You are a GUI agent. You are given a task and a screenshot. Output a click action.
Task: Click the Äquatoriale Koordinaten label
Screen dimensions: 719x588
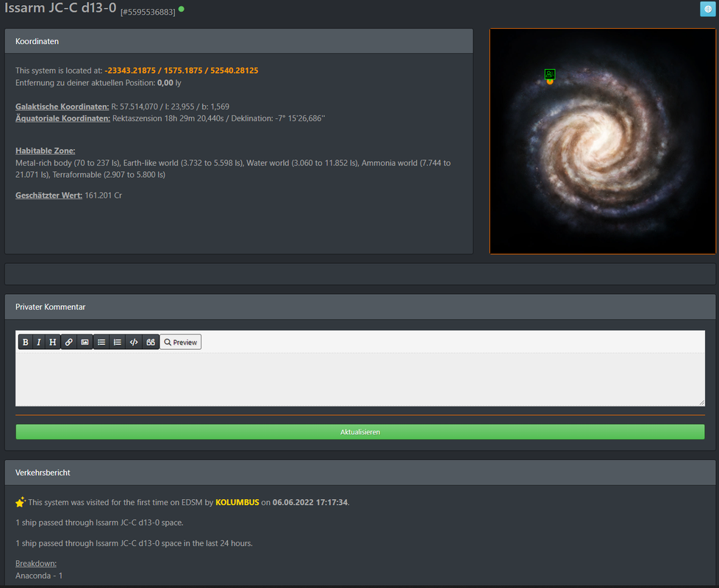pyautogui.click(x=62, y=118)
